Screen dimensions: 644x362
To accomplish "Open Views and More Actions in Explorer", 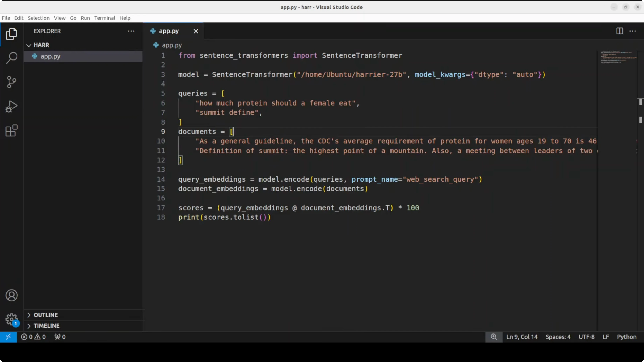I will click(x=131, y=31).
